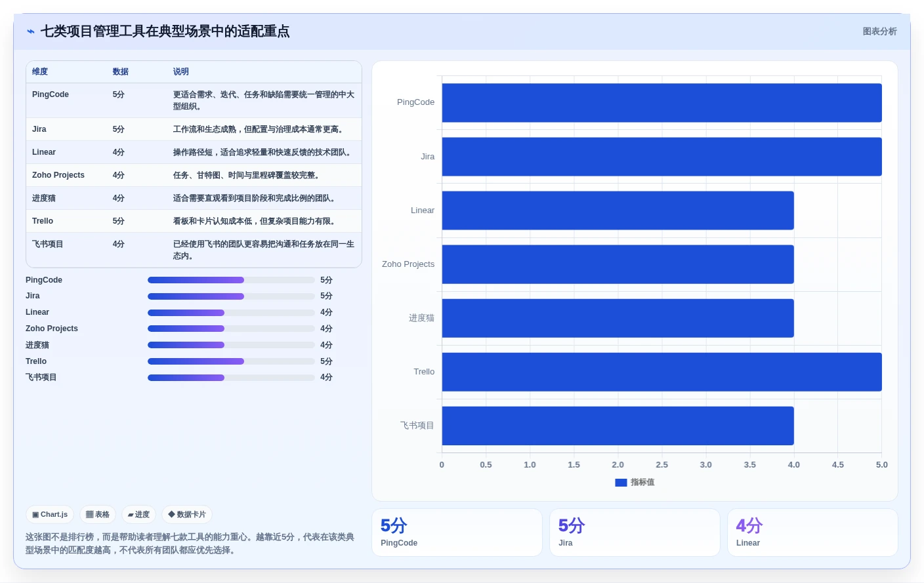Click the Linear bar in the chart
The width and height of the screenshot is (924, 583).
(x=618, y=211)
